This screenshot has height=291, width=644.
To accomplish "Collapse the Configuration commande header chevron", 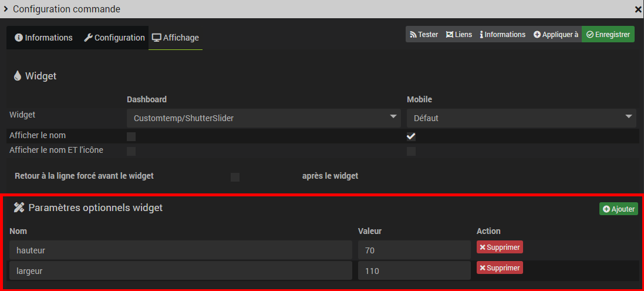I will click(x=5, y=9).
